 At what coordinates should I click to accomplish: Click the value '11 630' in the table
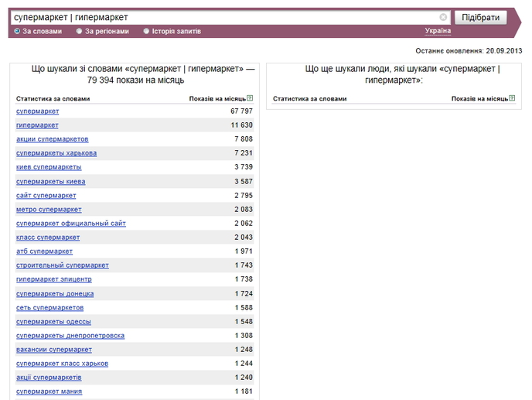coord(241,125)
